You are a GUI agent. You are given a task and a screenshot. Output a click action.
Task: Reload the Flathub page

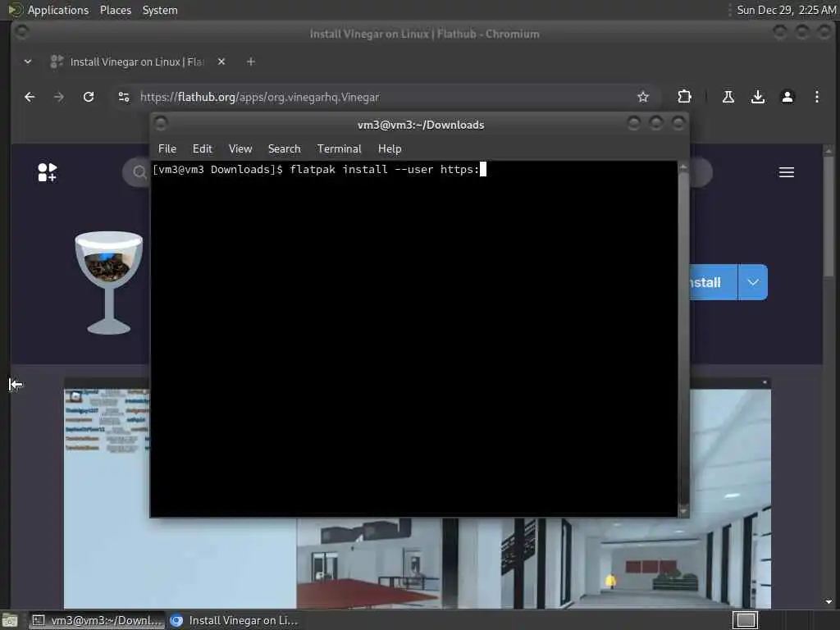[89, 97]
